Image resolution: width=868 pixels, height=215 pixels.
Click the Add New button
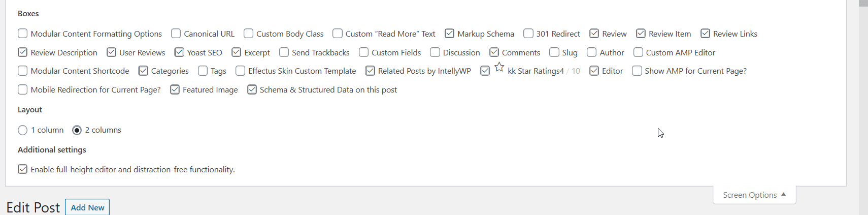[x=87, y=207]
